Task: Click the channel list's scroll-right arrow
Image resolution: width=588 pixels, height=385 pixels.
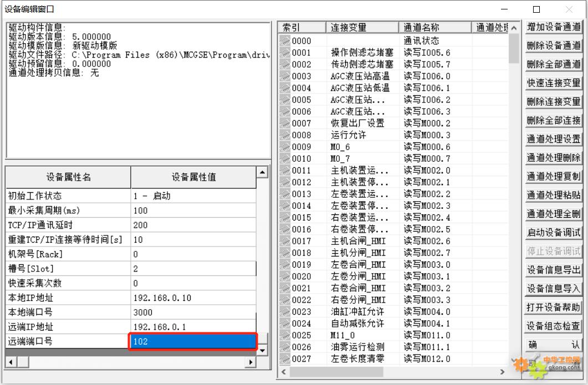Action: coord(503,372)
